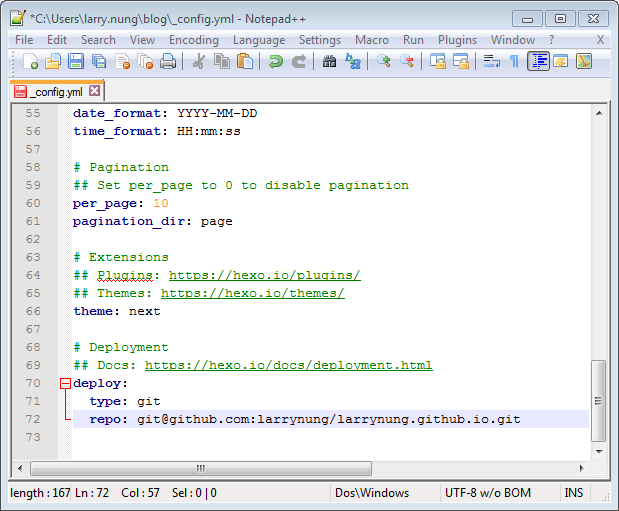The height and width of the screenshot is (511, 619).
Task: Click line number 60 in the margin
Action: pyautogui.click(x=33, y=203)
